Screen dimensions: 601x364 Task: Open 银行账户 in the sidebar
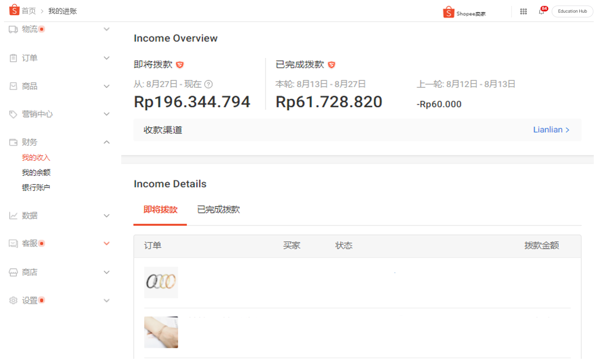pos(36,187)
